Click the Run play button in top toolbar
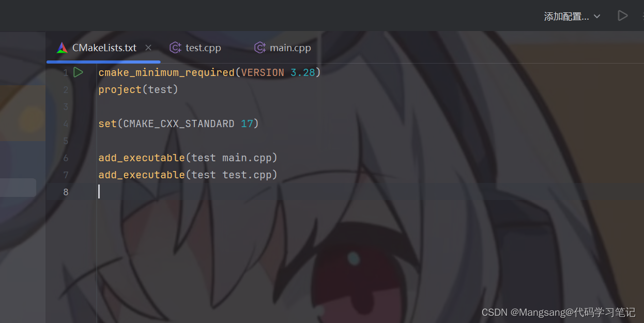644x323 pixels. click(x=622, y=16)
